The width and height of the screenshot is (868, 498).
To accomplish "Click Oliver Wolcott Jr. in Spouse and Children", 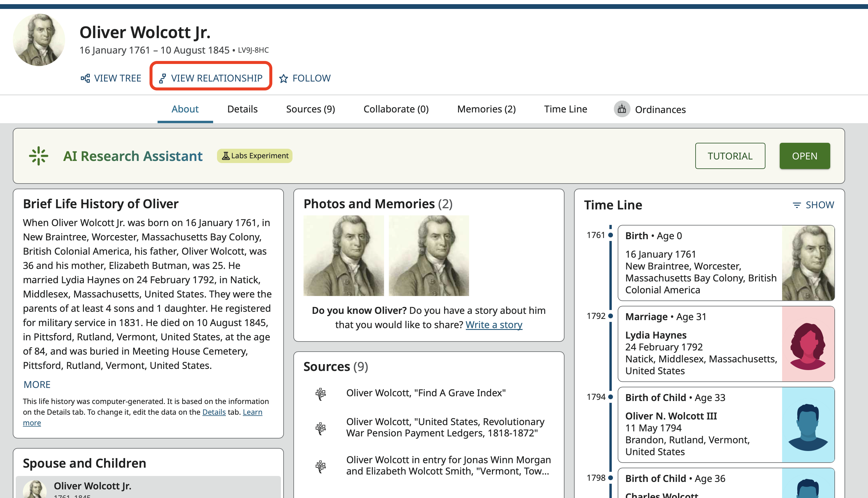I will (92, 486).
